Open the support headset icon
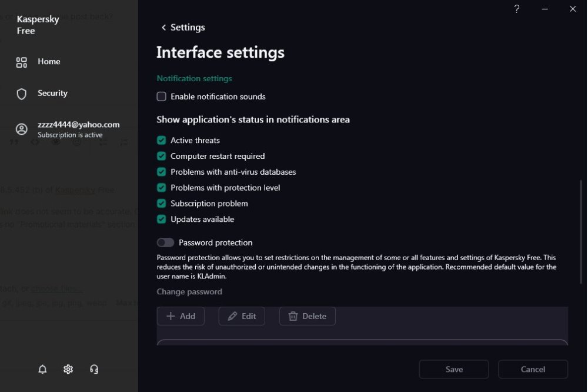This screenshot has width=588, height=392. click(x=94, y=369)
